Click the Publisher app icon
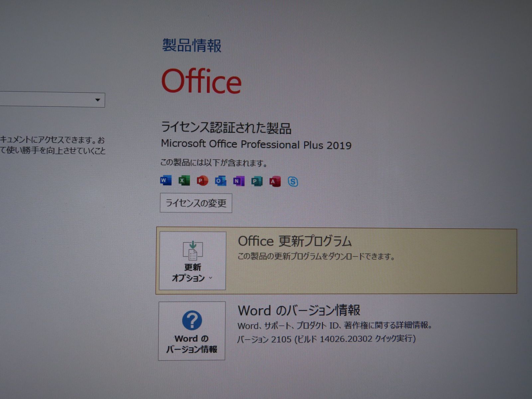 [x=257, y=181]
